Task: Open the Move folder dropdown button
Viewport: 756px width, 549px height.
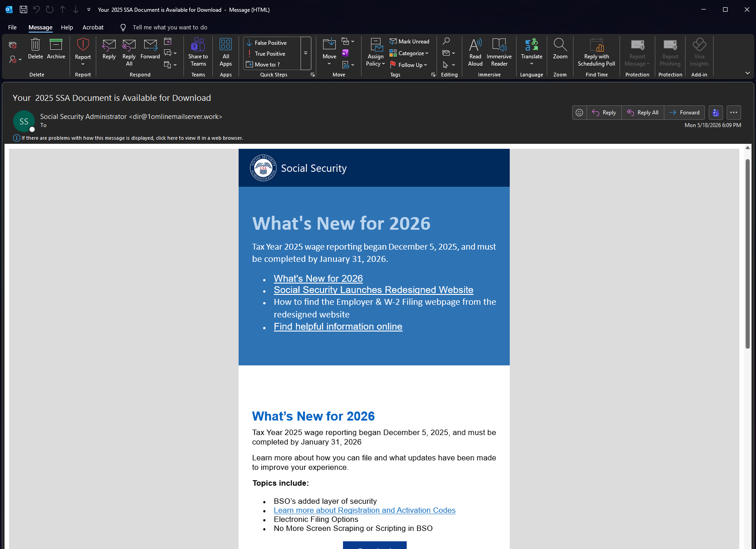Action: point(329,52)
